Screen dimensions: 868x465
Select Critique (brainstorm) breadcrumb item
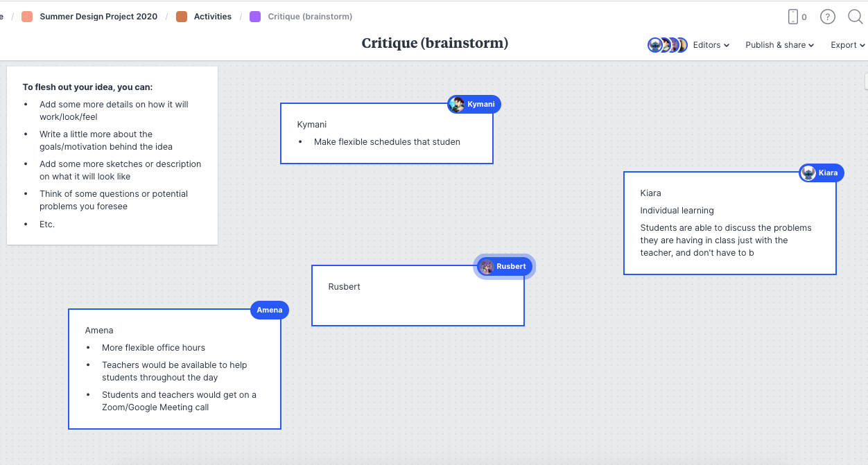[310, 17]
